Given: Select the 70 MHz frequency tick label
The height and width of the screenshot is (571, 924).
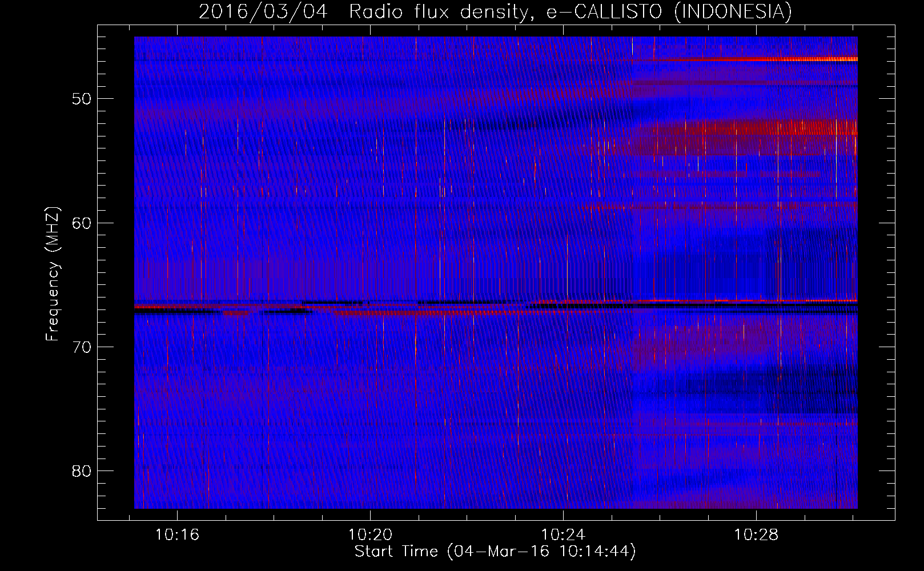Looking at the screenshot, I should [82, 347].
